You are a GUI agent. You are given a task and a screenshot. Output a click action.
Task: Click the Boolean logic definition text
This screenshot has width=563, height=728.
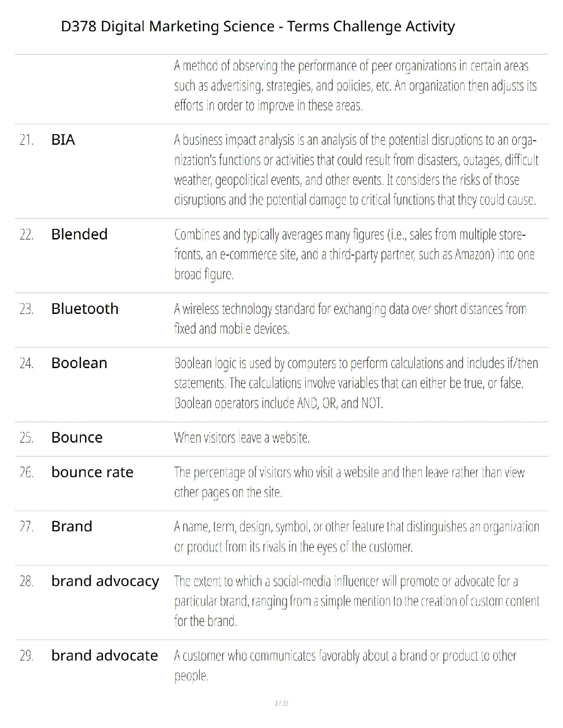click(355, 383)
